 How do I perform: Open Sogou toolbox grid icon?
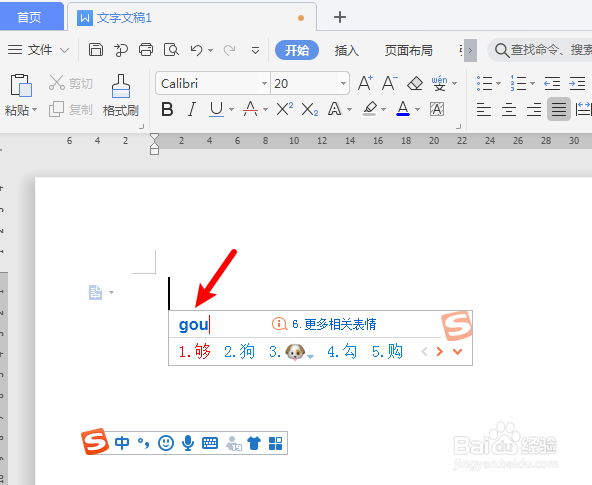tap(276, 443)
